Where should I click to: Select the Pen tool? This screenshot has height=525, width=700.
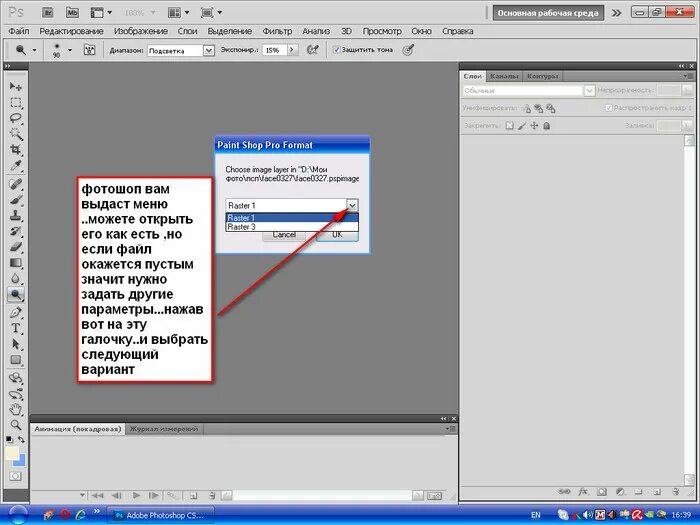(x=16, y=312)
